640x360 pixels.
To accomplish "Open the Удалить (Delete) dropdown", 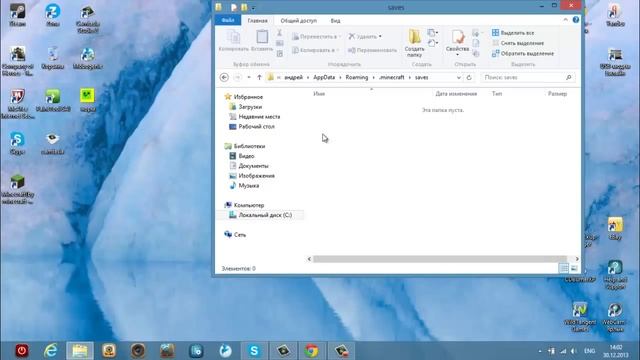I will [365, 37].
